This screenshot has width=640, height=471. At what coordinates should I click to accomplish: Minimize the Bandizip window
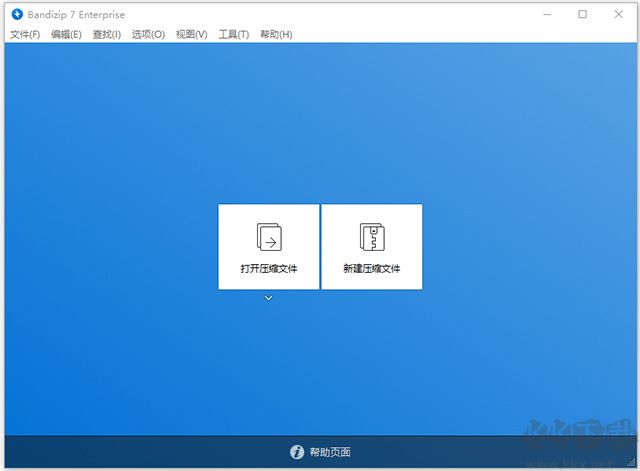[x=548, y=15]
